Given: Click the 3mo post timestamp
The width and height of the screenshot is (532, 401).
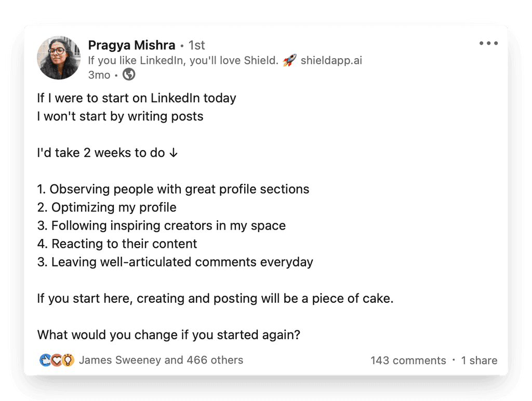Looking at the screenshot, I should click(99, 74).
